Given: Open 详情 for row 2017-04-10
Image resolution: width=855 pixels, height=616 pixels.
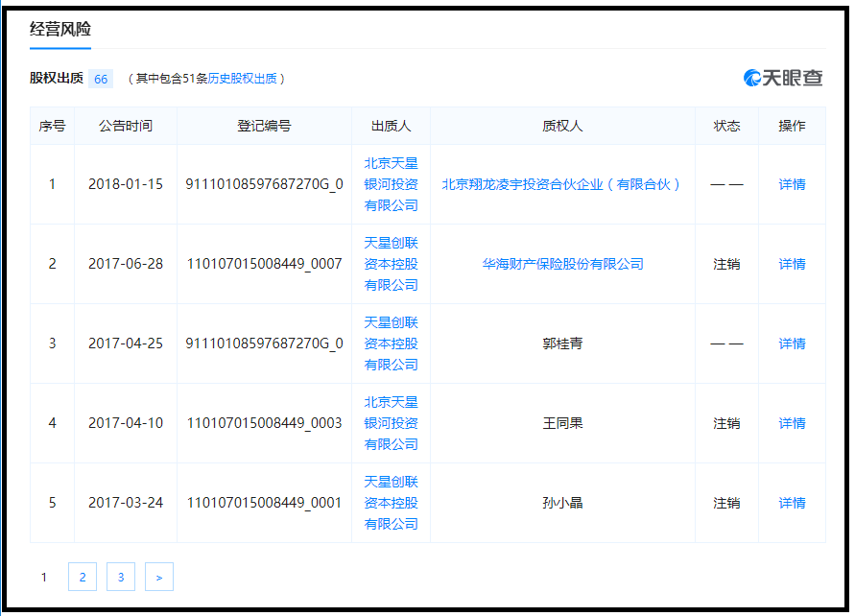Looking at the screenshot, I should point(792,423).
